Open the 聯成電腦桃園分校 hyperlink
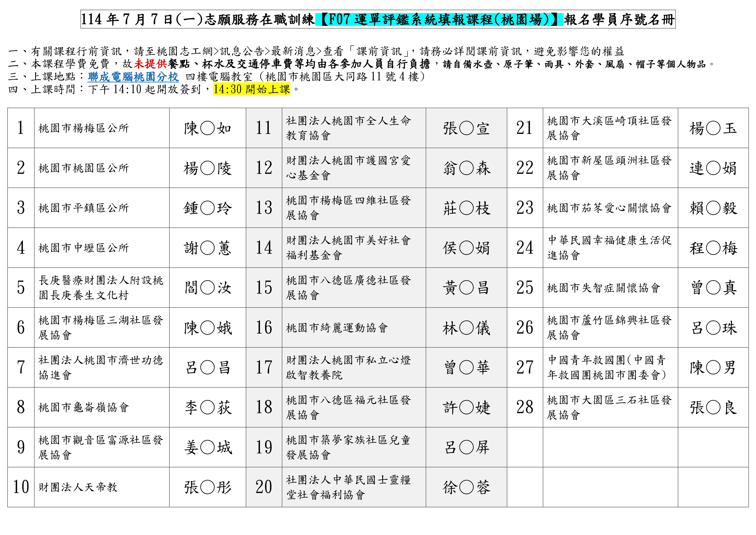The width and height of the screenshot is (756, 535). pos(133,77)
